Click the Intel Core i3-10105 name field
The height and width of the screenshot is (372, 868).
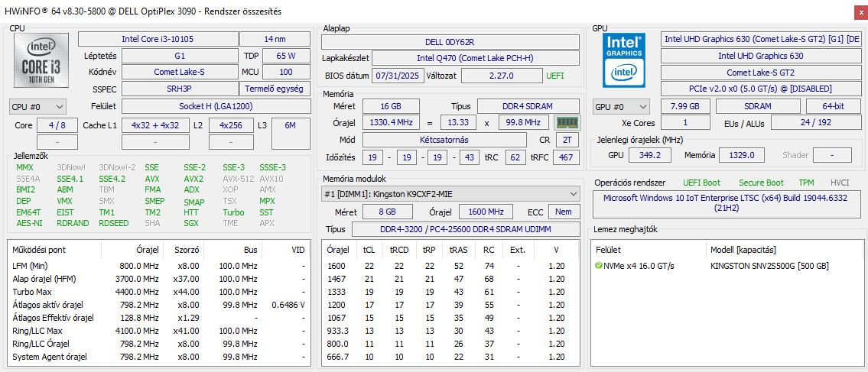[x=158, y=39]
